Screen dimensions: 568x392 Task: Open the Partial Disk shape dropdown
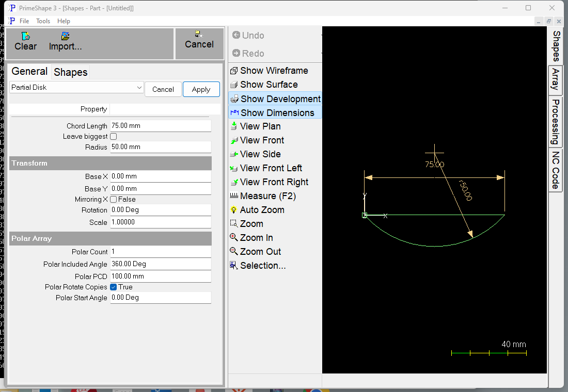tap(76, 88)
